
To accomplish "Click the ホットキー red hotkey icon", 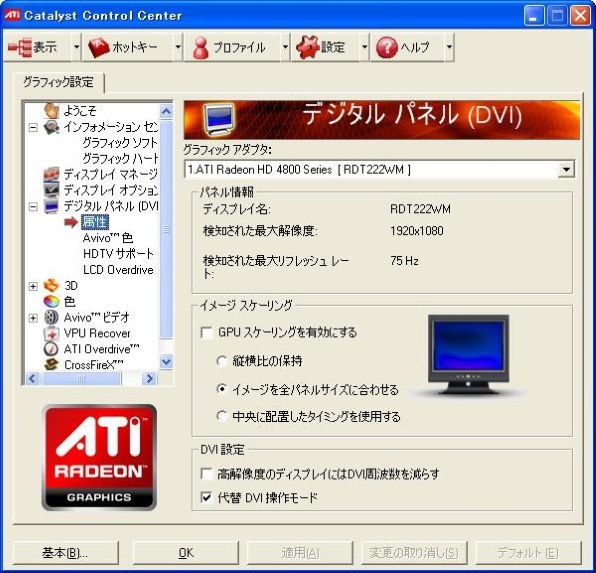I will tap(98, 48).
